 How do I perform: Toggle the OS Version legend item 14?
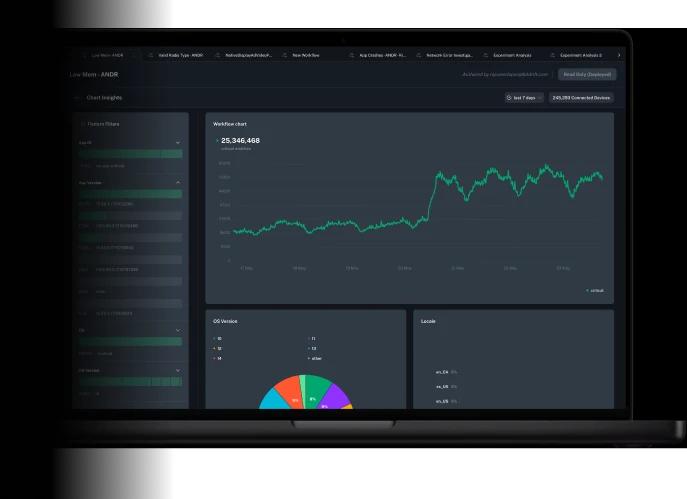pyautogui.click(x=217, y=359)
